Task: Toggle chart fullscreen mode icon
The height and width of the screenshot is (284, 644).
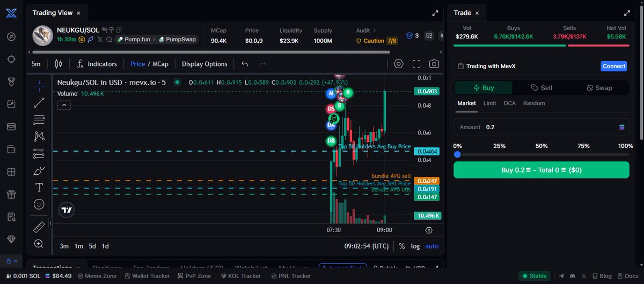Action: click(416, 64)
